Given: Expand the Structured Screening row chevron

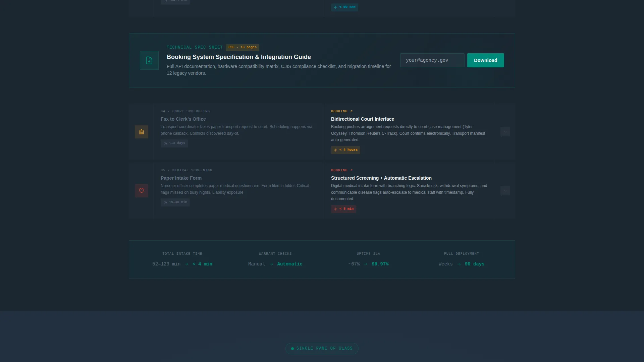Looking at the screenshot, I should (505, 191).
